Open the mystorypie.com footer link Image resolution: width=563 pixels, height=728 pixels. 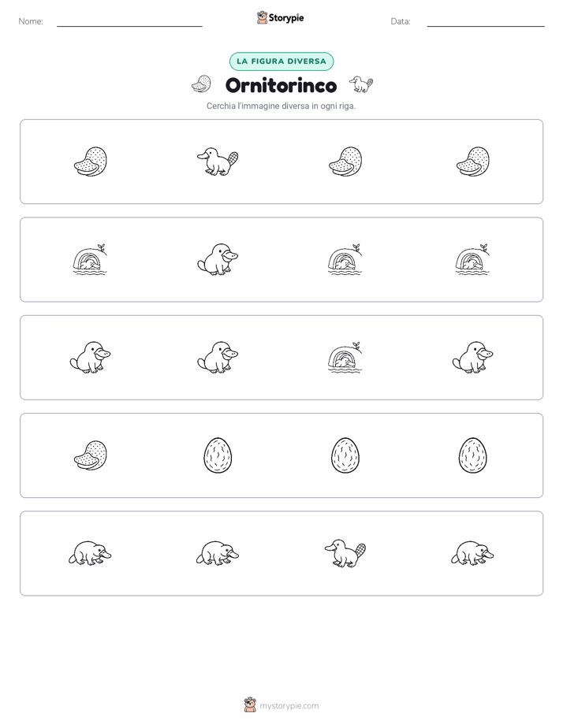click(x=289, y=706)
